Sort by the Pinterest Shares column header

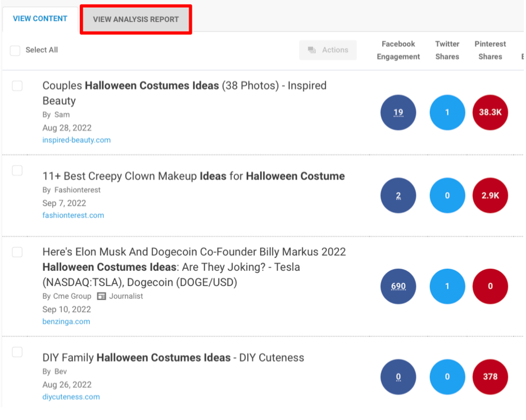[490, 50]
